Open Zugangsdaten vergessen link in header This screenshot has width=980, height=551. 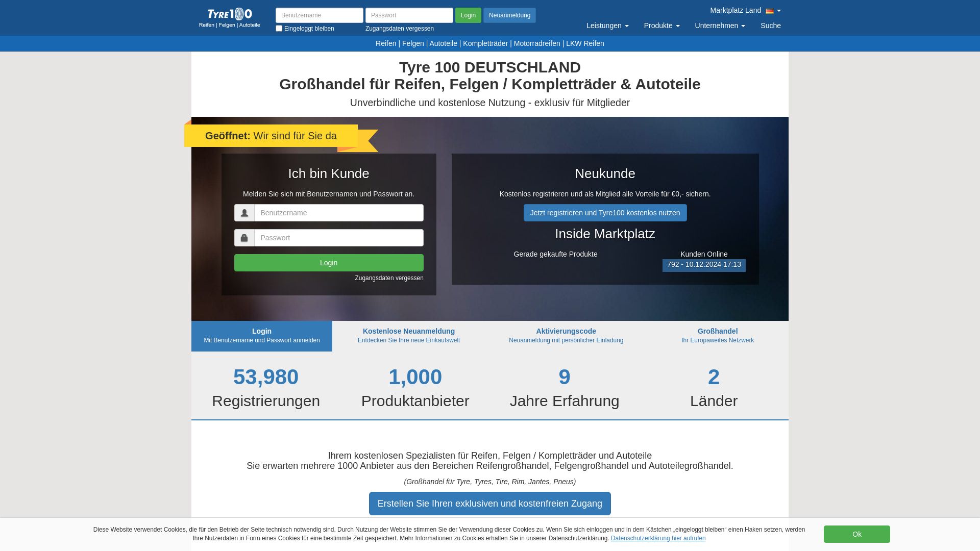[x=400, y=29]
